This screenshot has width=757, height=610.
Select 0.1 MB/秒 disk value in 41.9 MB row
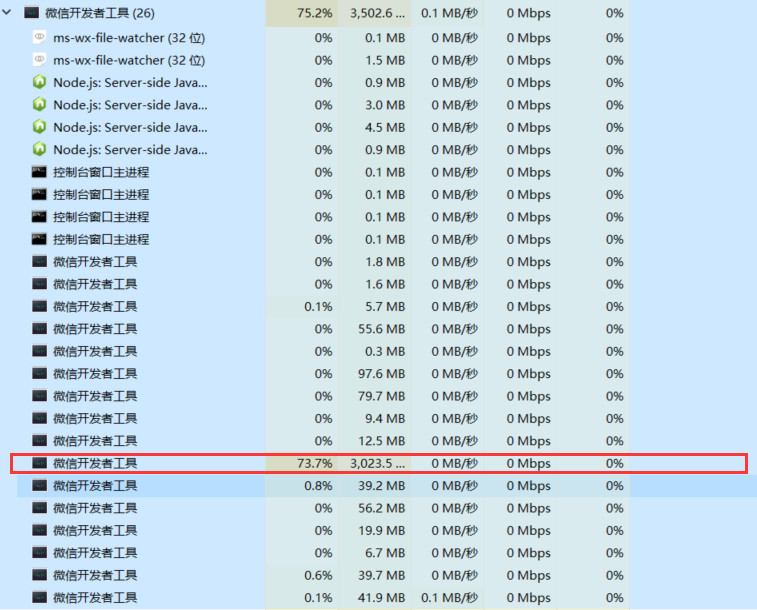pyautogui.click(x=449, y=597)
